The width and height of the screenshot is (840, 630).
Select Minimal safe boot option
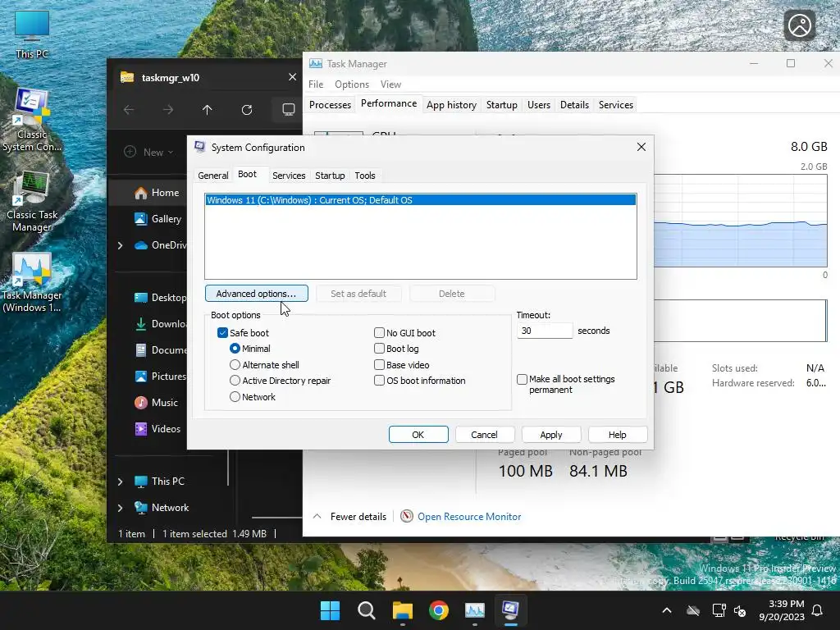[235, 349]
